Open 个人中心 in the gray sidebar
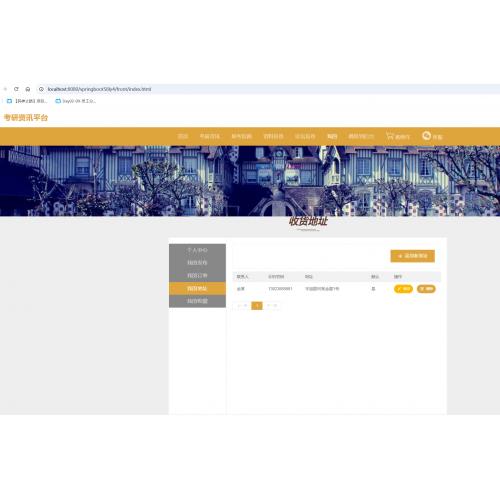This screenshot has width=500, height=500. point(197,250)
